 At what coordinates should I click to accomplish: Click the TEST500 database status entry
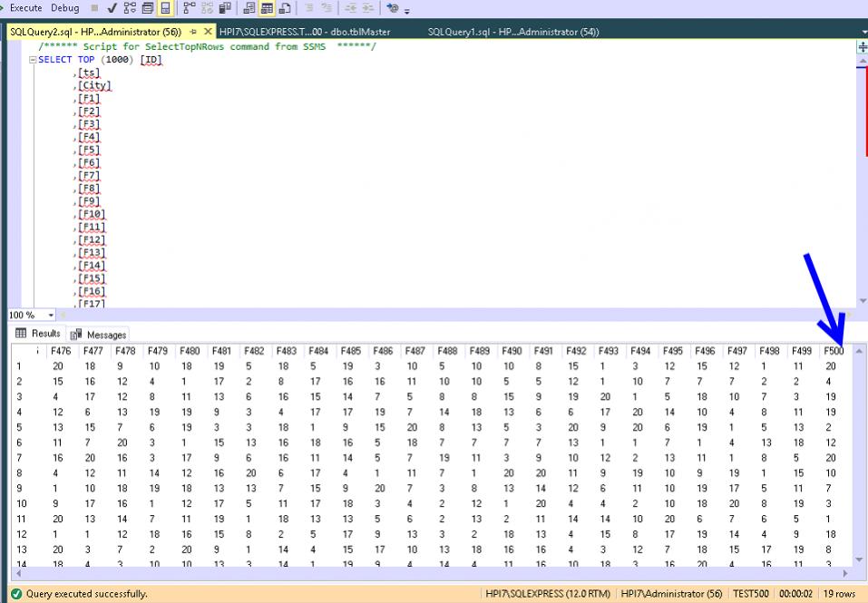tap(751, 594)
